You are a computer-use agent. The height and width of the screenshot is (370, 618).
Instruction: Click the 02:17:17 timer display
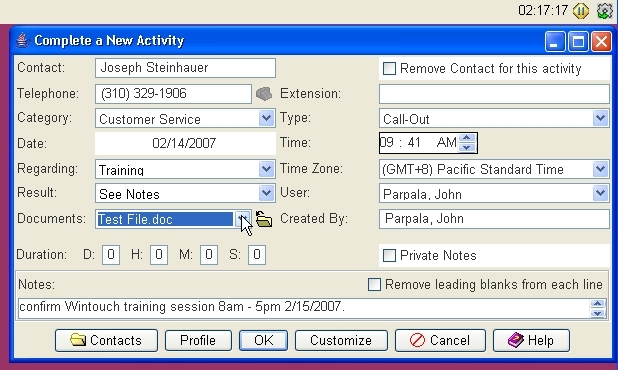[543, 10]
